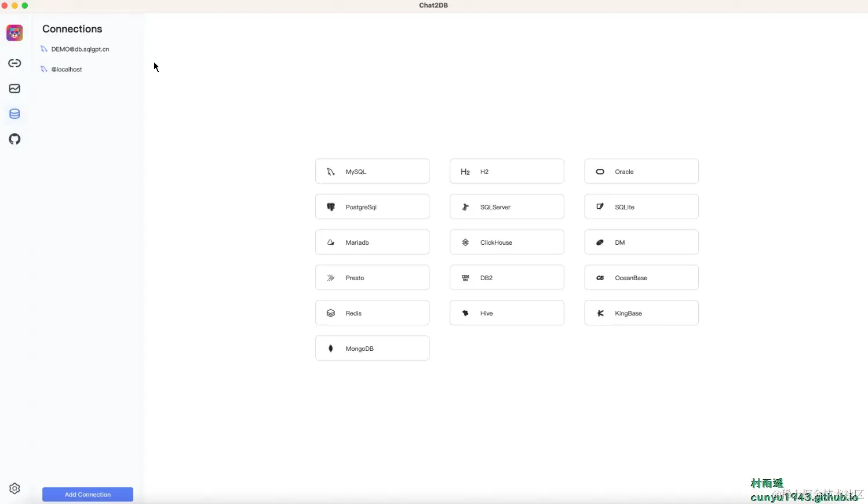Minimize window using the yellow button

14,5
